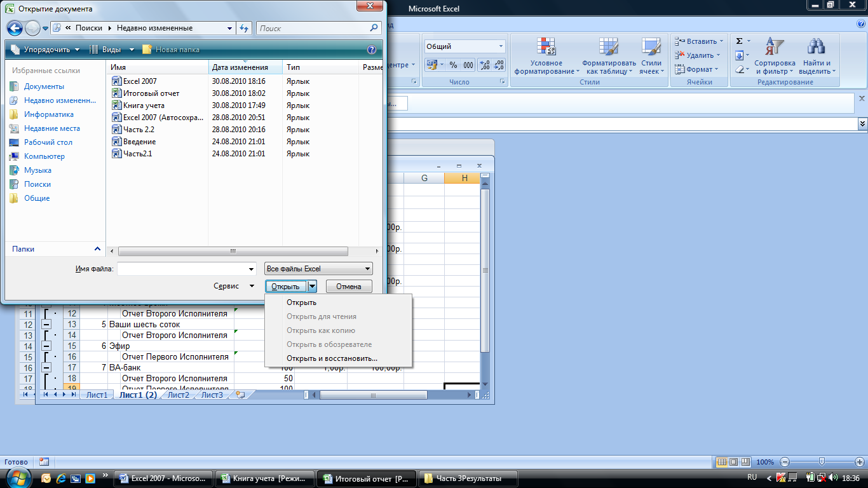Select the file Итоговый отчет

pos(151,93)
